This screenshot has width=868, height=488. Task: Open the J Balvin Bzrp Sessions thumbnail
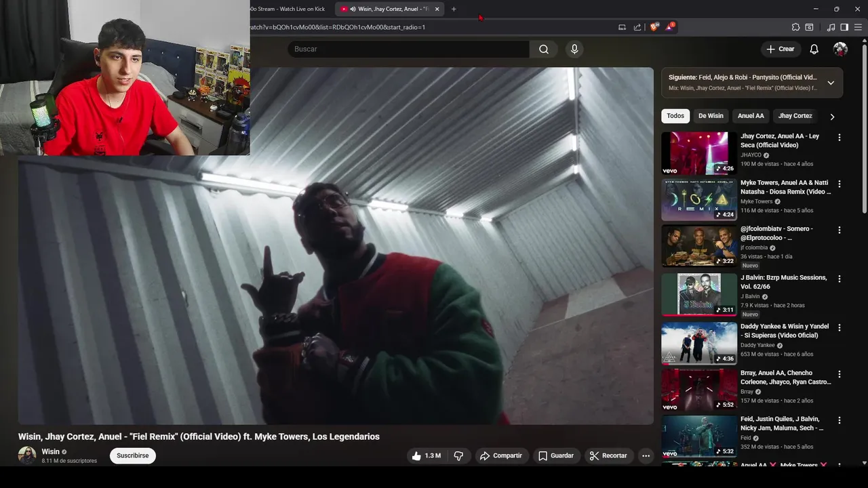[699, 295]
